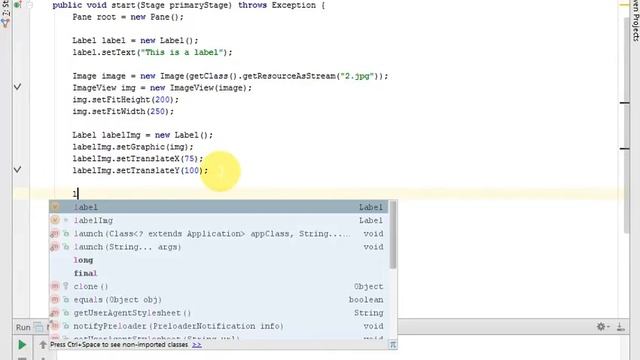The image size is (640, 360).
Task: Choose launch(Class appClass) suggestion
Action: pos(219,233)
